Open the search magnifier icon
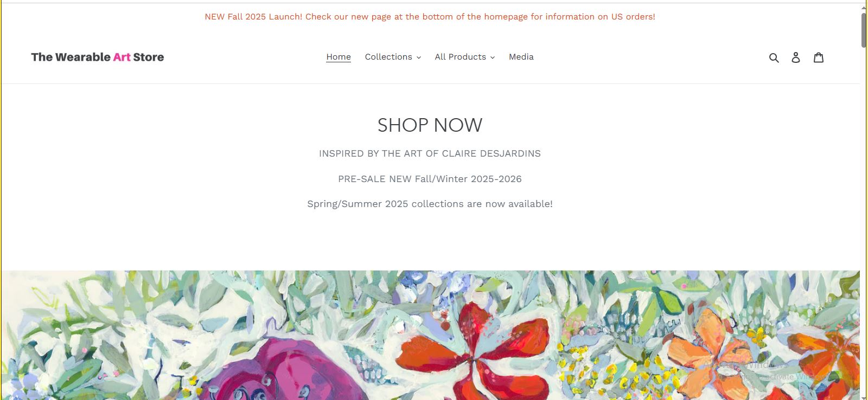Viewport: 868px width, 400px height. point(774,57)
